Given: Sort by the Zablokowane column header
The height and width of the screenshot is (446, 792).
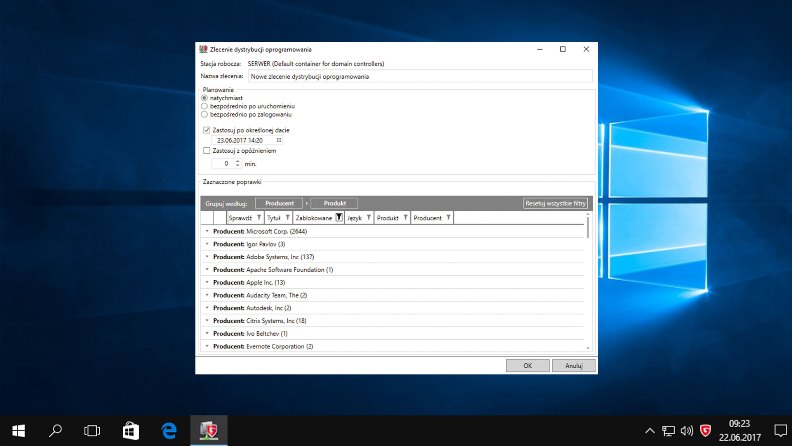Looking at the screenshot, I should click(314, 218).
